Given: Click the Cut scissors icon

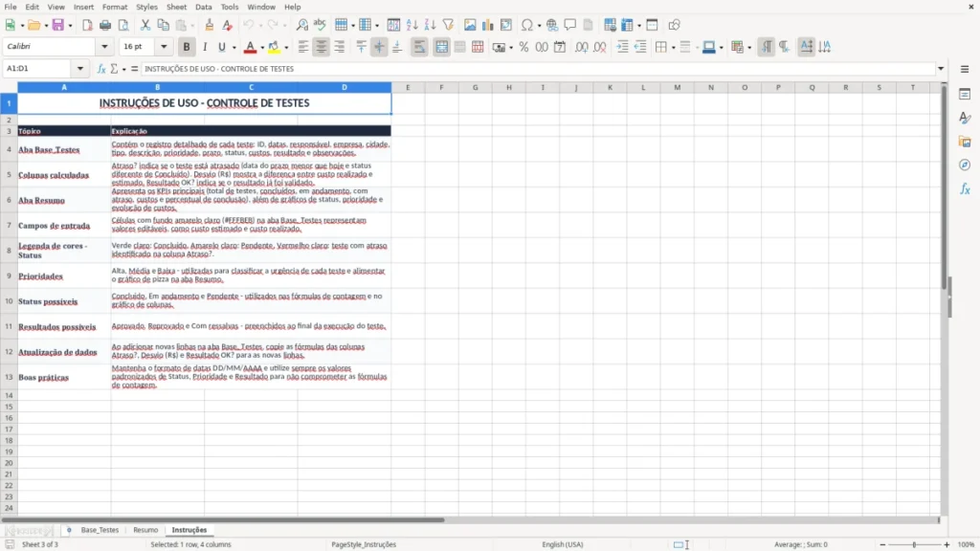Looking at the screenshot, I should tap(145, 25).
